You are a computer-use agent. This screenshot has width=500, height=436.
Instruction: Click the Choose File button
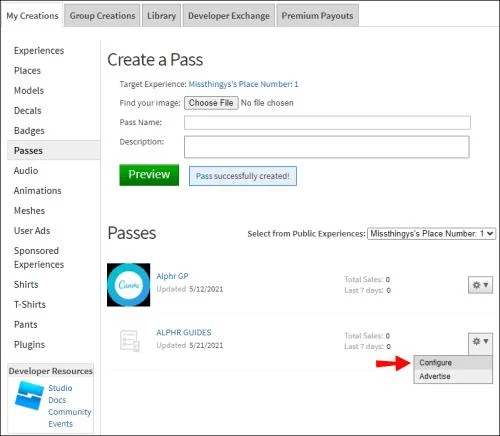(211, 103)
